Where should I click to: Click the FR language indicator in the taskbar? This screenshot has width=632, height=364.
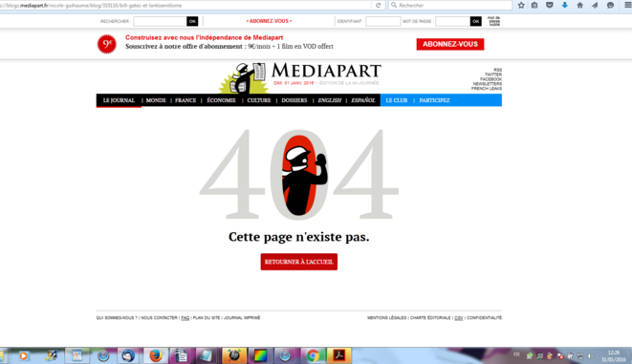(x=516, y=354)
